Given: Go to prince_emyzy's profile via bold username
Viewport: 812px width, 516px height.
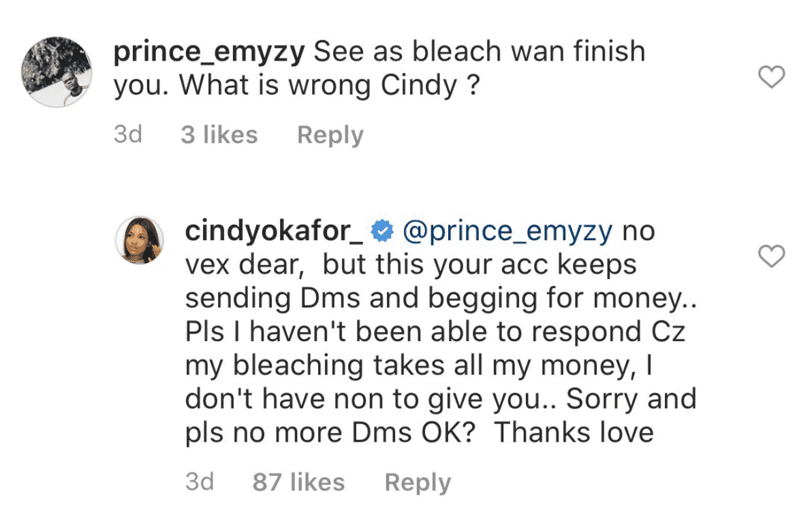Looking at the screenshot, I should click(209, 52).
